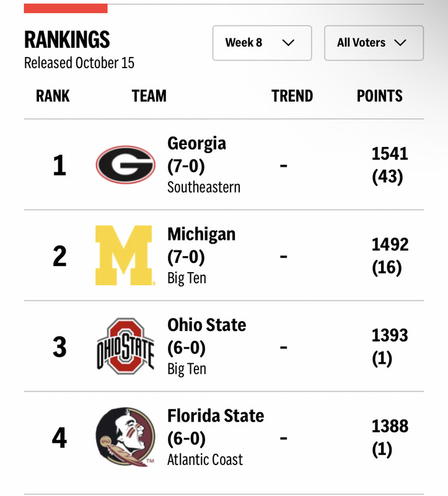Viewport: 448px width, 496px height.
Task: Select the red highlighted tab indicator
Action: [x=66, y=8]
